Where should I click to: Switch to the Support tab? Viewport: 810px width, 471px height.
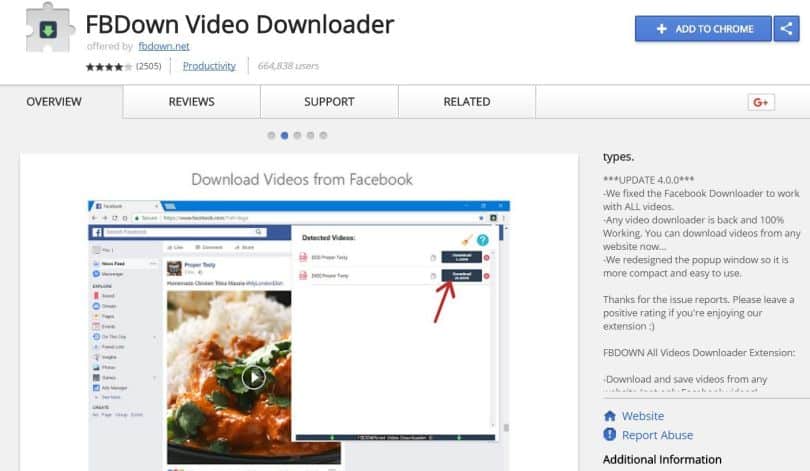pos(329,102)
